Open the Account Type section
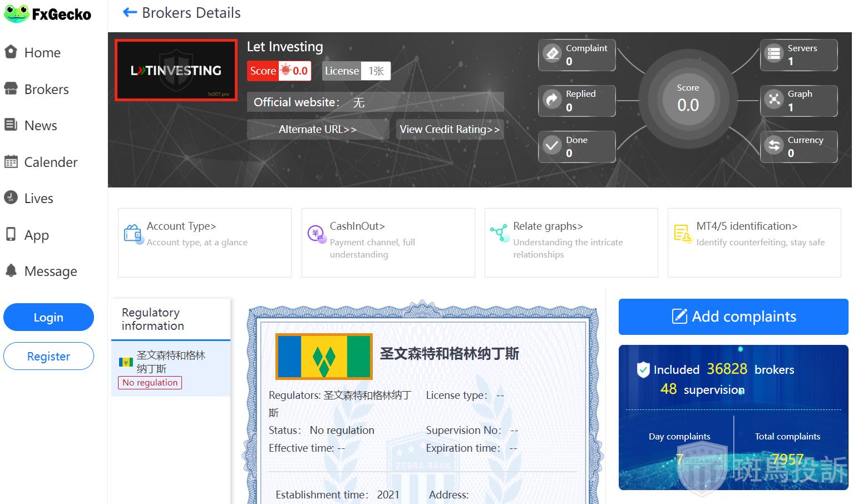 (204, 242)
